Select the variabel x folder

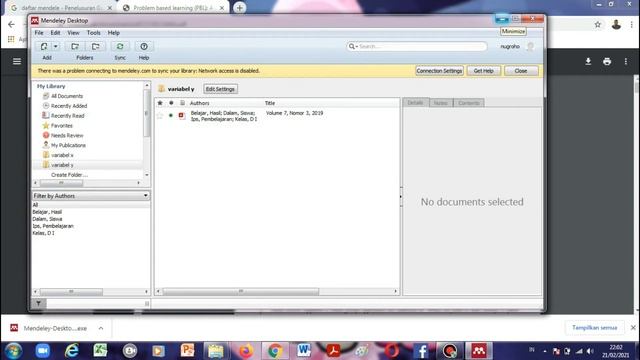pyautogui.click(x=62, y=155)
